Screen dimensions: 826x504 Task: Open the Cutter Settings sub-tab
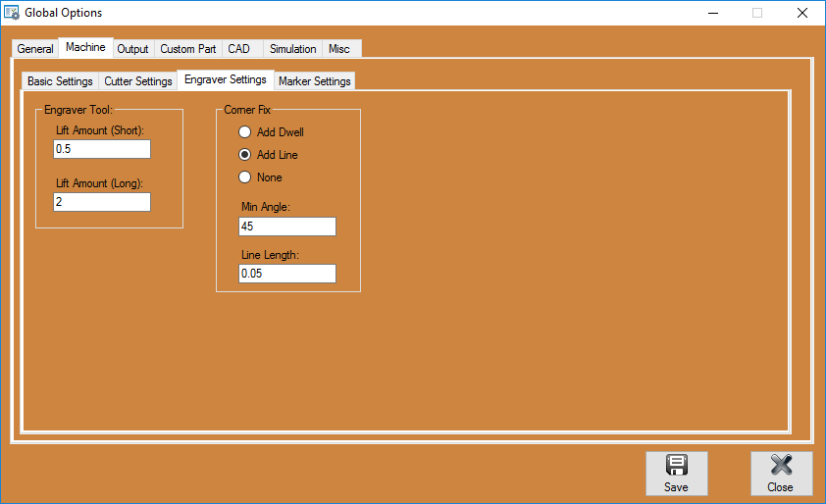tap(138, 81)
